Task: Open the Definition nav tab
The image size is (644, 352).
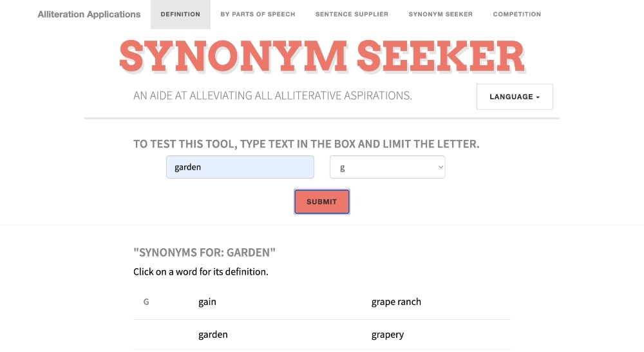Action: 180,14
